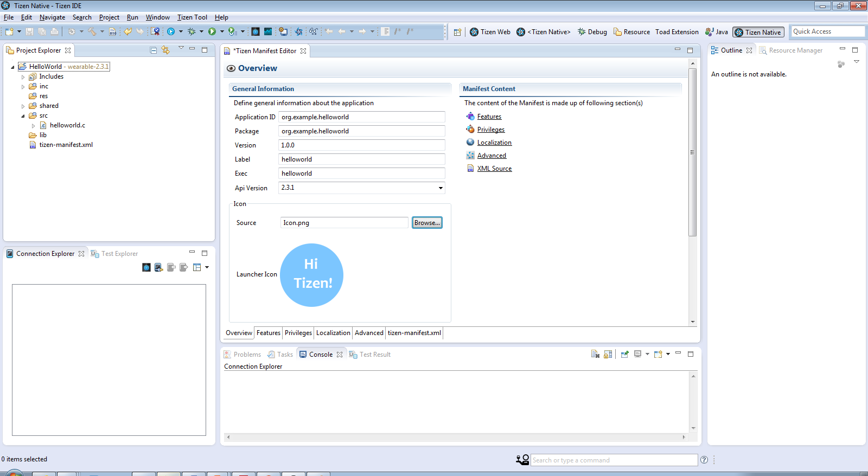Select the Test Explorer tab
Image resolution: width=868 pixels, height=476 pixels.
tap(114, 254)
